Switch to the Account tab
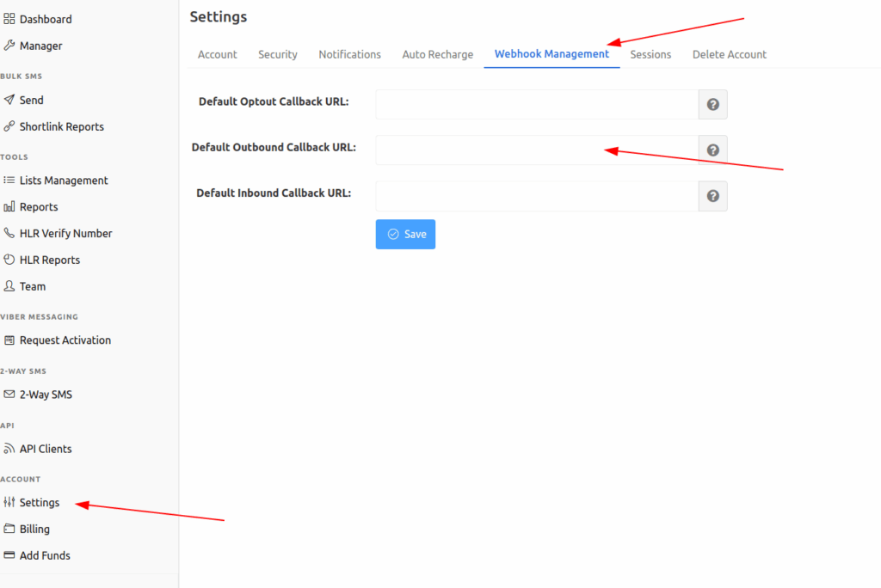The height and width of the screenshot is (588, 881). pos(217,54)
